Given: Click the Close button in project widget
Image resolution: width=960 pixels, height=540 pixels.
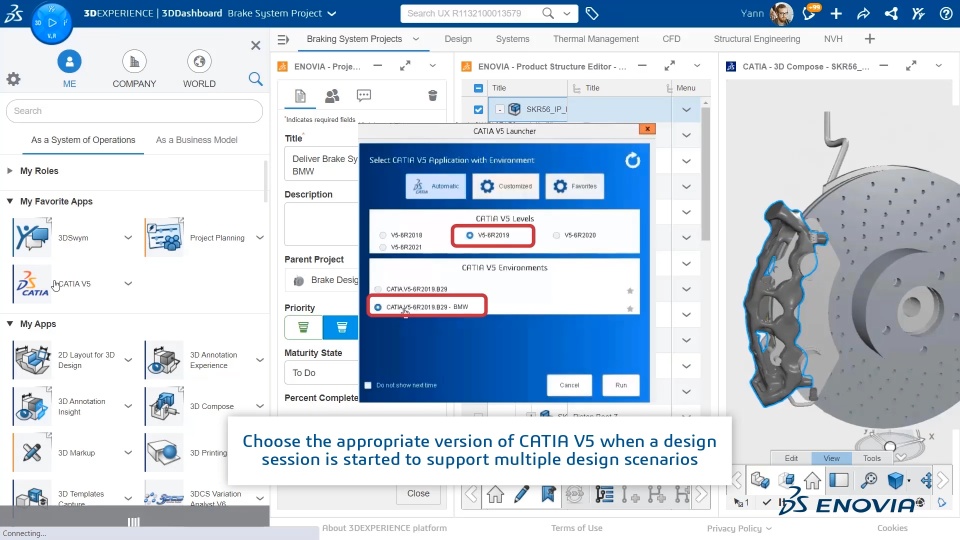Looking at the screenshot, I should coord(418,493).
